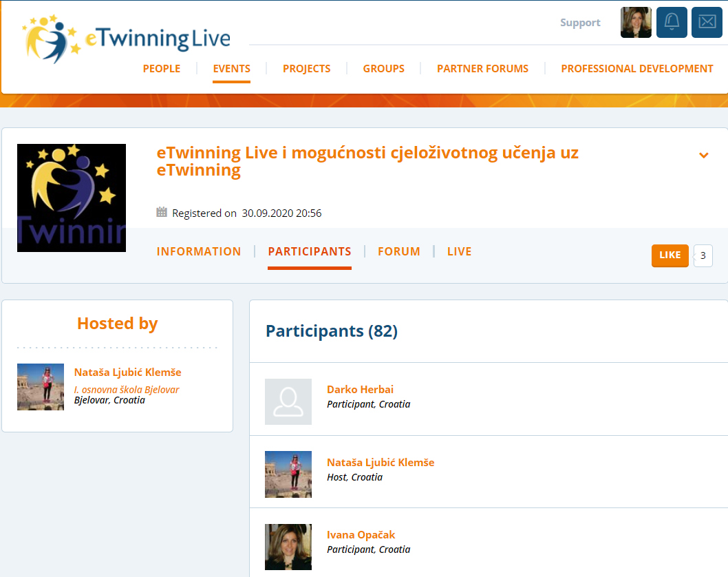Click Ivana Opačak's profile photo
This screenshot has height=577, width=728.
288,547
